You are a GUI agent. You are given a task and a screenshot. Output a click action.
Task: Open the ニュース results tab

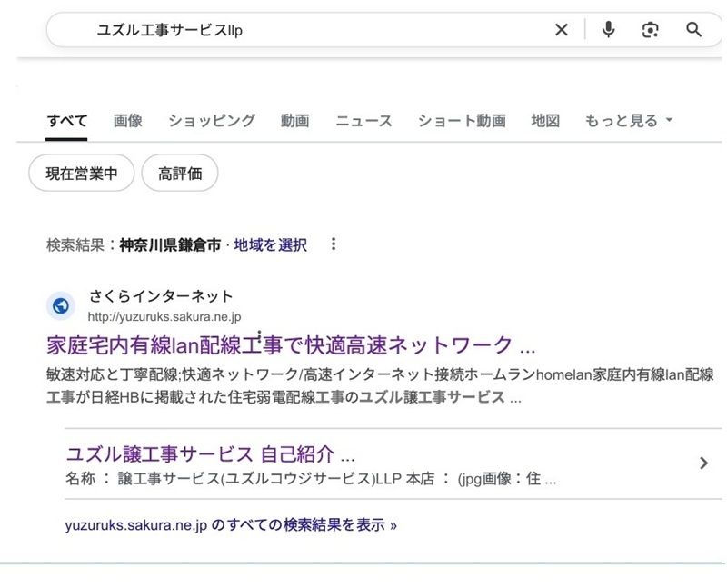[363, 119]
